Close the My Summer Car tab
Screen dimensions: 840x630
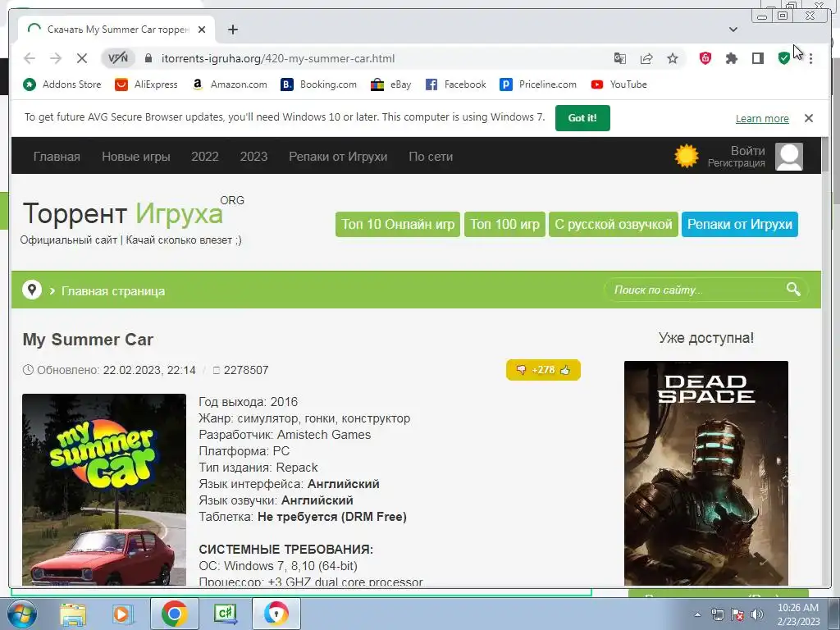(202, 30)
